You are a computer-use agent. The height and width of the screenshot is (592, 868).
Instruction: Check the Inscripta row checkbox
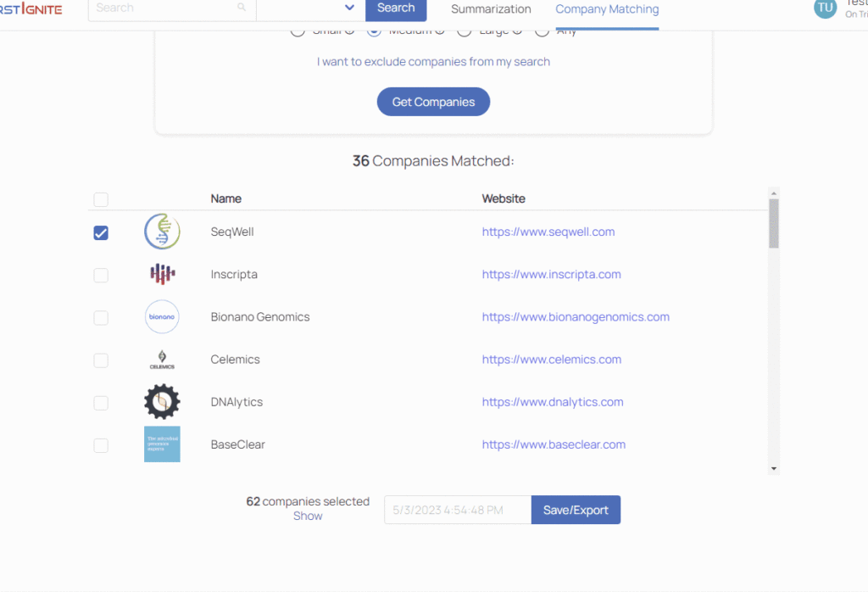[101, 276]
